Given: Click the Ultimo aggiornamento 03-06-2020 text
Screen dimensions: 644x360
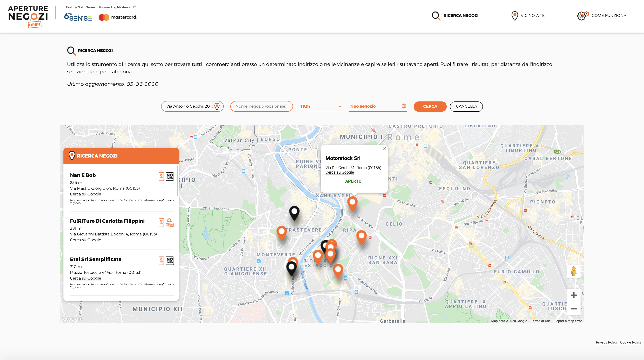Looking at the screenshot, I should click(x=112, y=84).
